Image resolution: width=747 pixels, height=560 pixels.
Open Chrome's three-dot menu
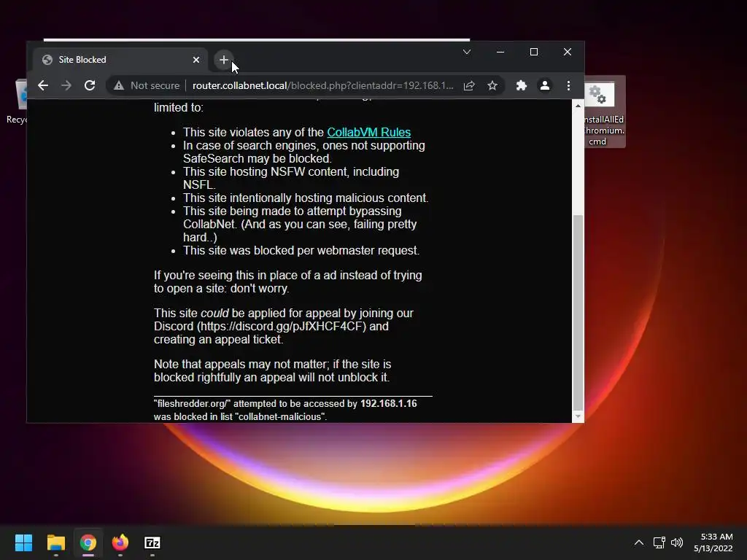(x=568, y=86)
